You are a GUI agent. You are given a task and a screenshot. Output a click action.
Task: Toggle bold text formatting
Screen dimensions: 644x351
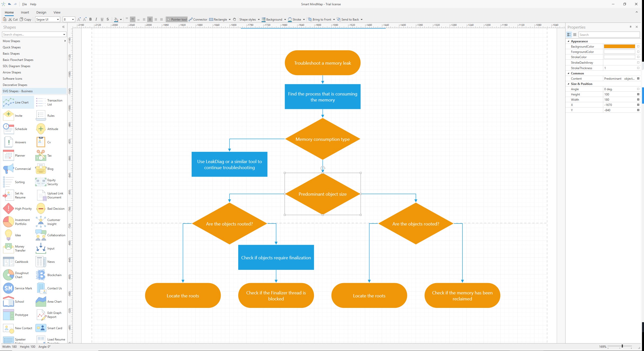coord(90,19)
